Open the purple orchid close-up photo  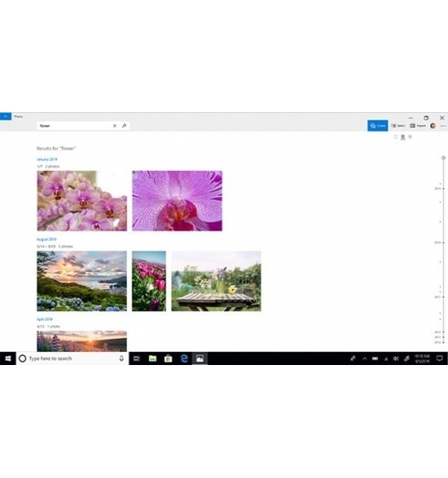tap(177, 201)
